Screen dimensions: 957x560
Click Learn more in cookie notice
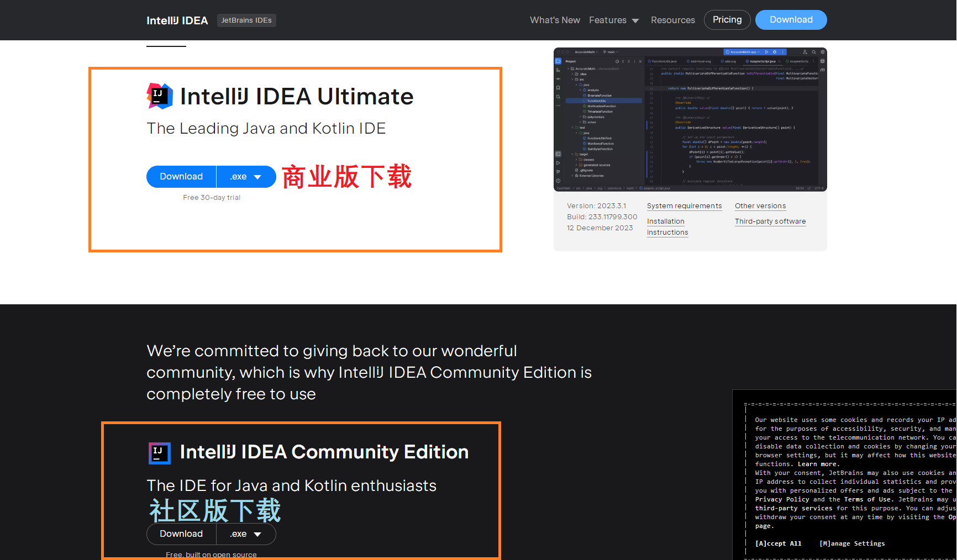tap(817, 464)
